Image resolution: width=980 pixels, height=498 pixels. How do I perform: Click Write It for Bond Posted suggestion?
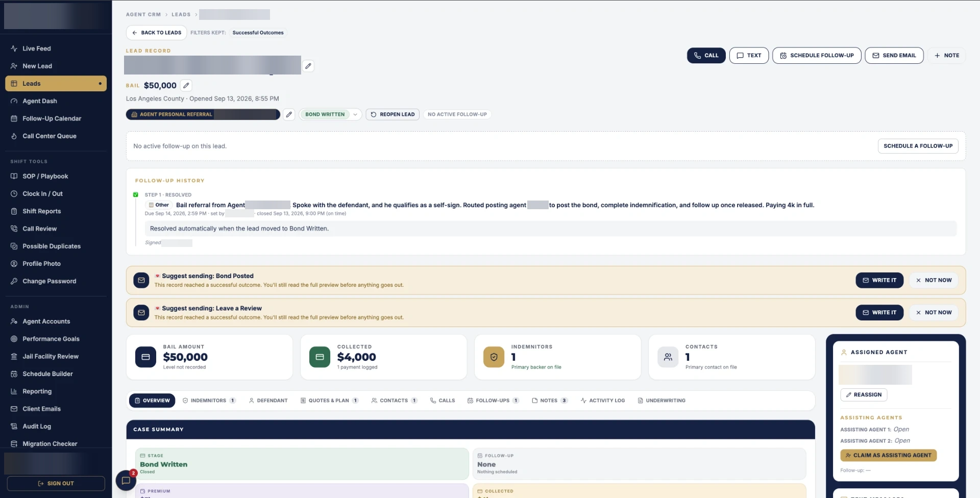click(879, 280)
